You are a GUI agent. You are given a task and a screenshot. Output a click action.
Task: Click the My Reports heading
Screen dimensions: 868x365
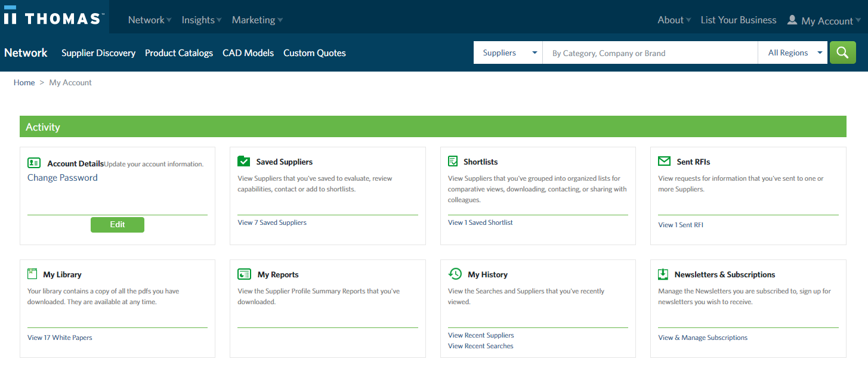278,274
